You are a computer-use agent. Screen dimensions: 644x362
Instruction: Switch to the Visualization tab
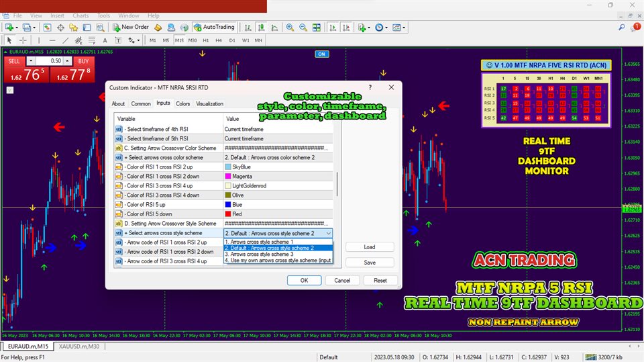click(209, 103)
